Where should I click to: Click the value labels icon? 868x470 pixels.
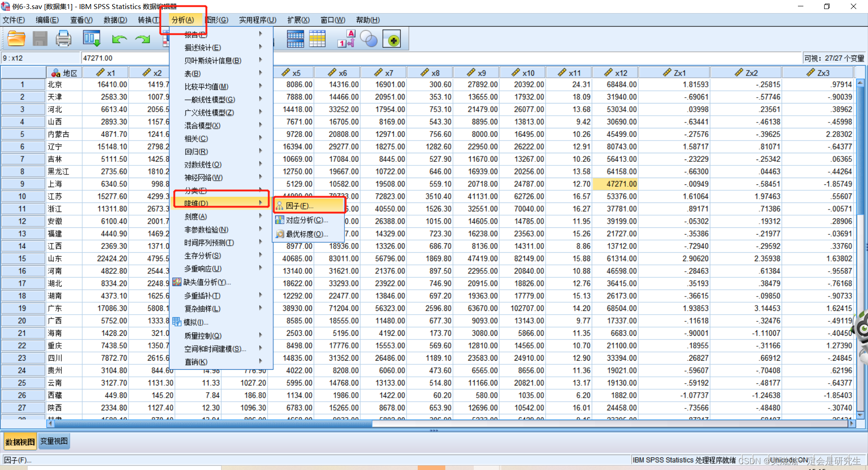(347, 39)
